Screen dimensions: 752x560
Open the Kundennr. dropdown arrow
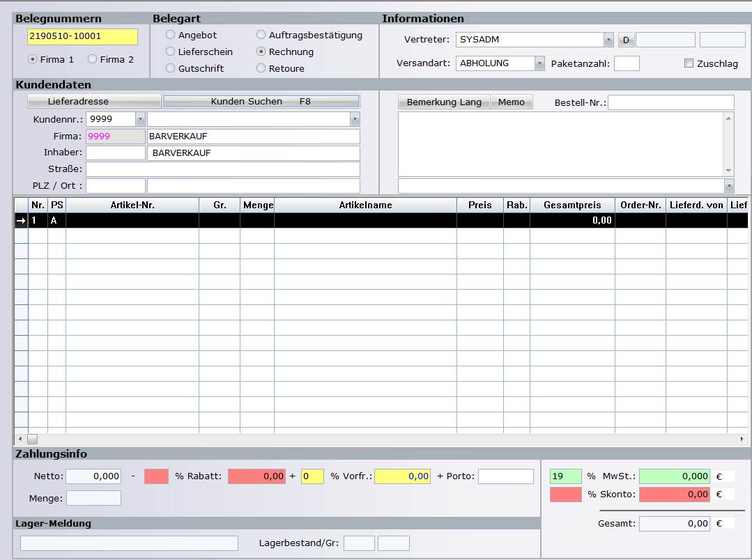[140, 119]
